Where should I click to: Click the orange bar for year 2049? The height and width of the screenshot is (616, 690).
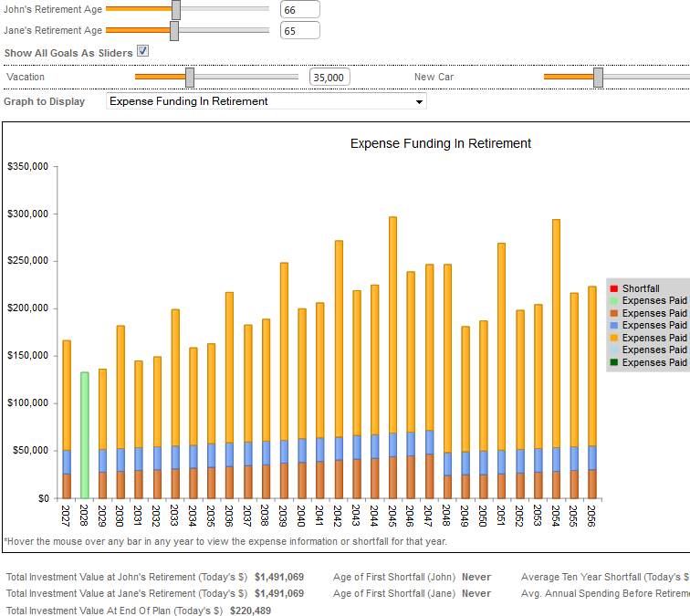(x=465, y=390)
